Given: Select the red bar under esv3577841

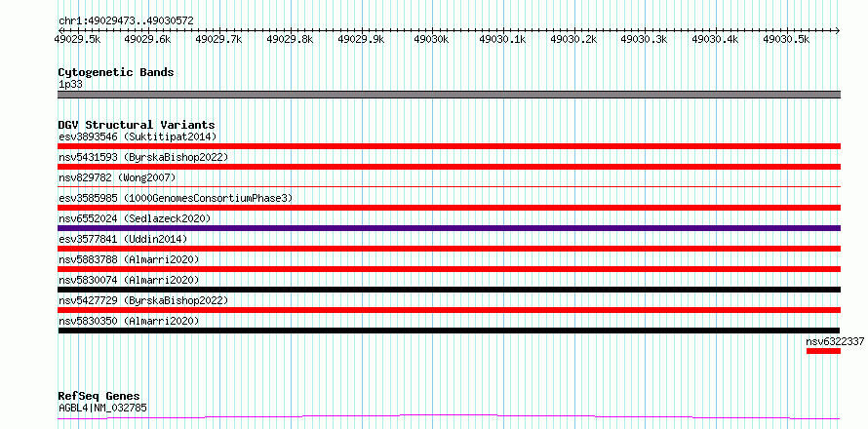Looking at the screenshot, I should (x=449, y=249).
